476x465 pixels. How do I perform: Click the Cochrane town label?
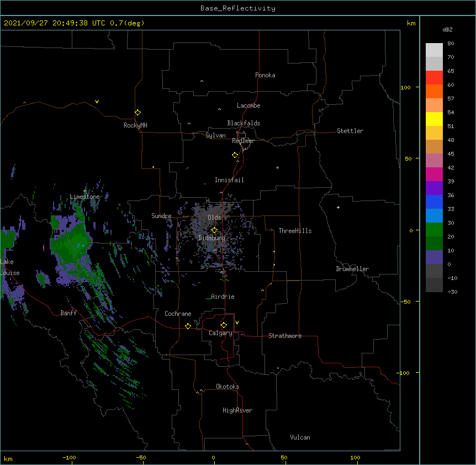[178, 314]
